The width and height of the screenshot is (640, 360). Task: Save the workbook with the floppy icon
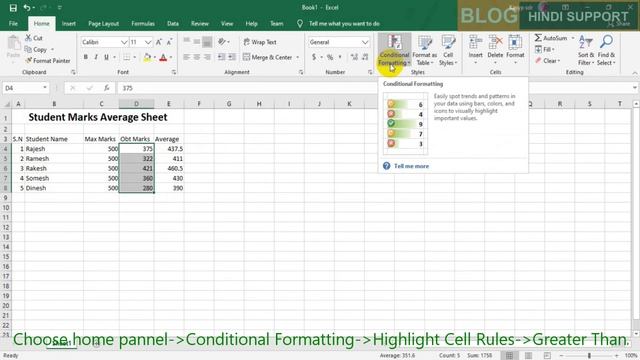[13, 8]
